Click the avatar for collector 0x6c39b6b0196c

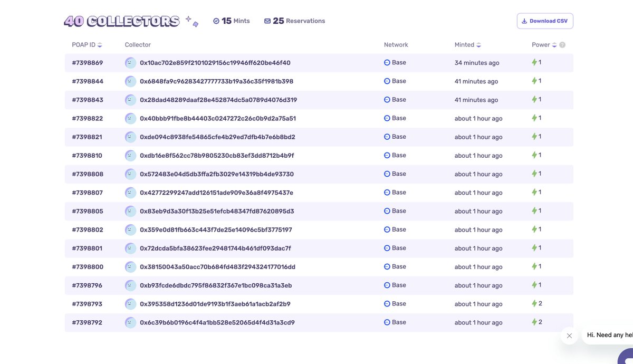pyautogui.click(x=130, y=322)
